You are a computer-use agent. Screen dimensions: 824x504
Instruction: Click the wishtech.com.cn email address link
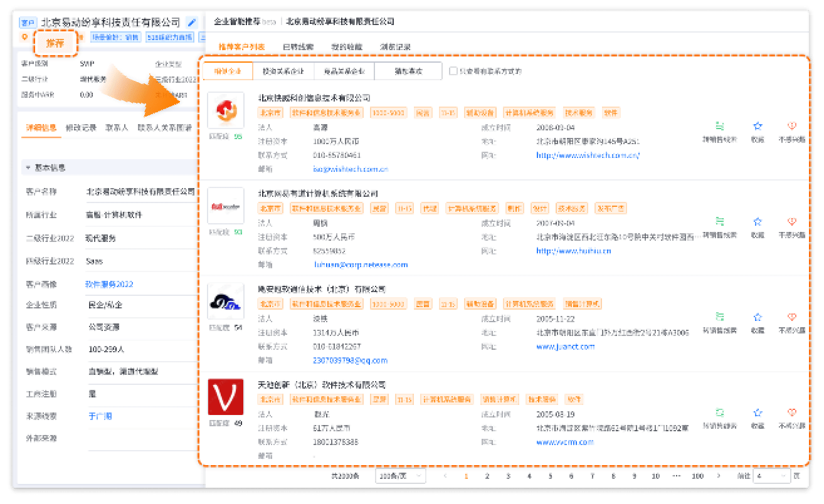click(351, 169)
